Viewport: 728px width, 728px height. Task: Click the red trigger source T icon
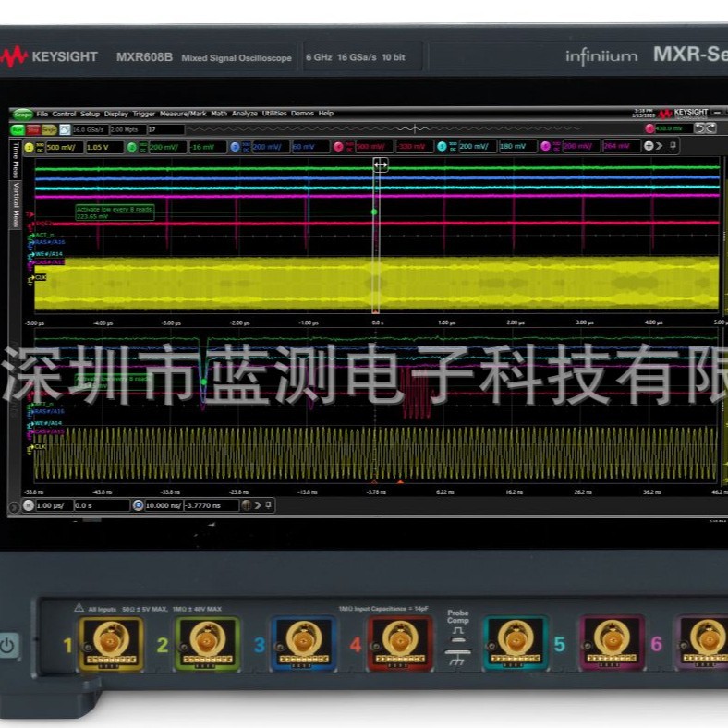(x=649, y=128)
